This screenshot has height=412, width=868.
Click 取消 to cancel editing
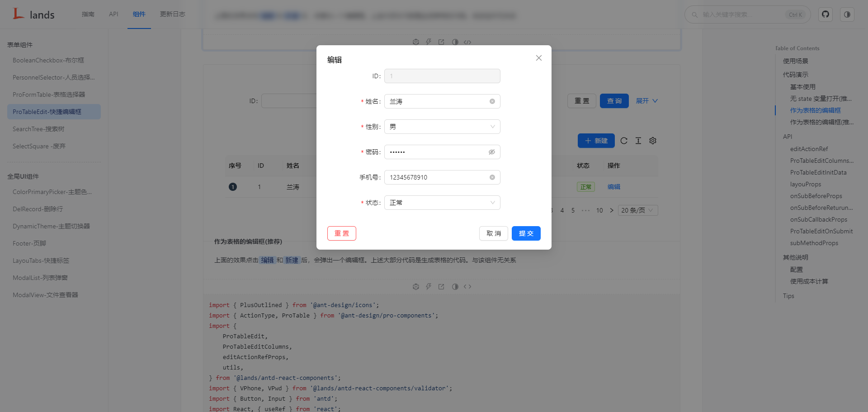(x=493, y=233)
